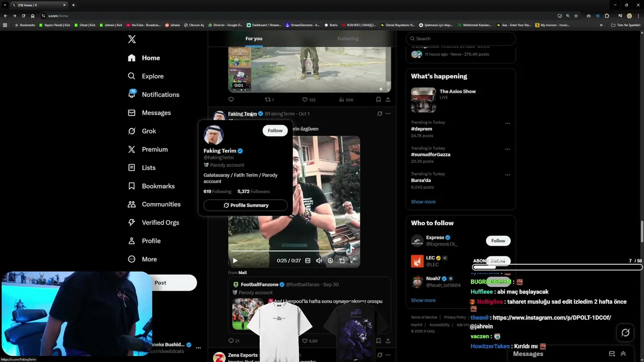Expand the video to fullscreen
Screen dimensions: 644x362
[x=353, y=260]
